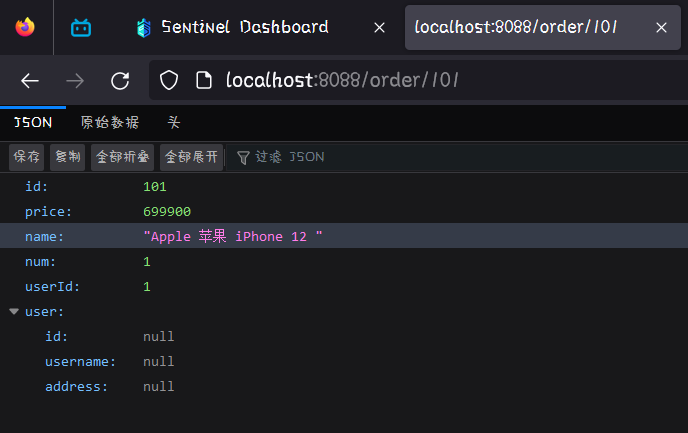Select the username null value
This screenshot has height=433, width=688.
(159, 361)
